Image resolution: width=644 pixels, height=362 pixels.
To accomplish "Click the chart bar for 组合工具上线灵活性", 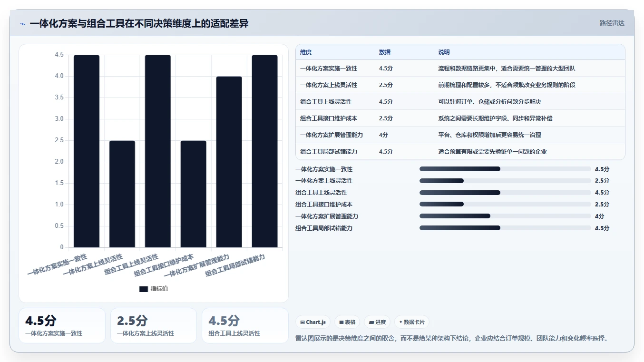I will click(x=158, y=151).
